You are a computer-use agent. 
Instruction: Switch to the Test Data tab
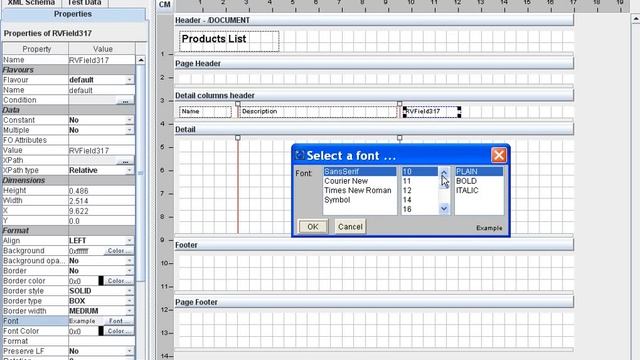(x=84, y=3)
